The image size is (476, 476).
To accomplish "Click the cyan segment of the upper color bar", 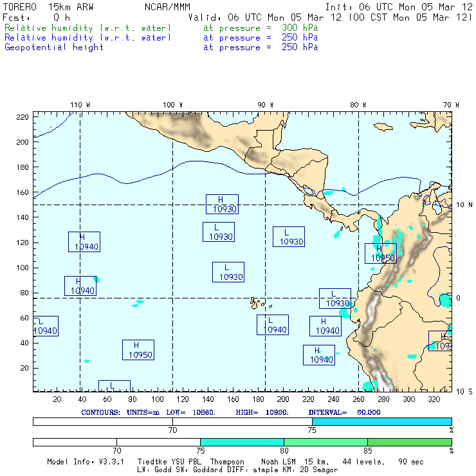I will pos(382,421).
